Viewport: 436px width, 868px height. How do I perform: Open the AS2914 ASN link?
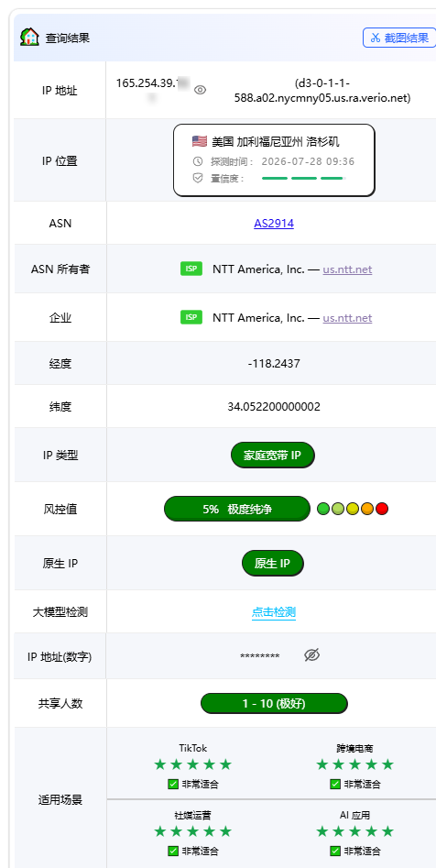pos(274,224)
